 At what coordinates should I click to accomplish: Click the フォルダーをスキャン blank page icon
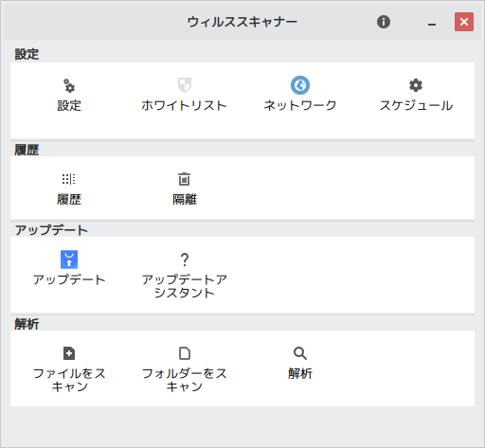pyautogui.click(x=185, y=353)
